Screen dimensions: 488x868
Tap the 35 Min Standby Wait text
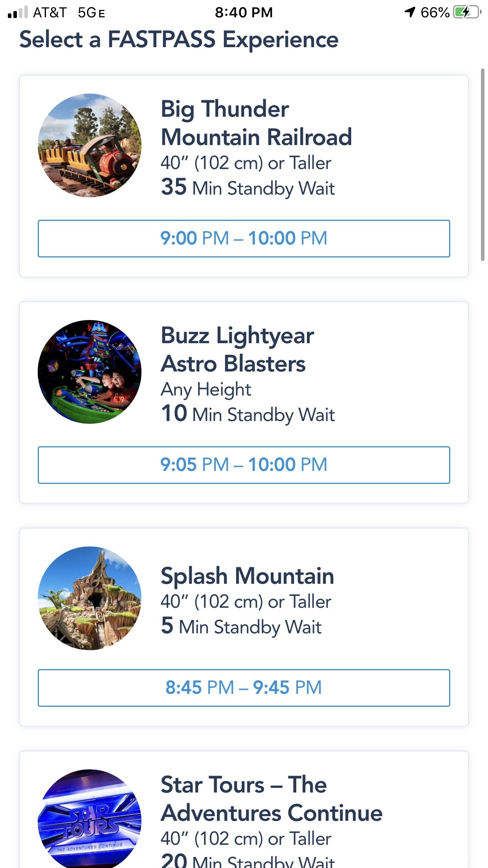pos(248,188)
